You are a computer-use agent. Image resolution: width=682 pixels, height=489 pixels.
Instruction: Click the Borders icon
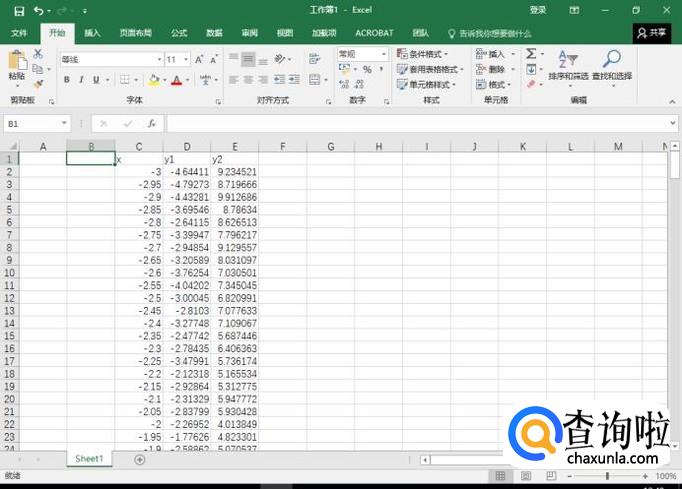coord(124,80)
